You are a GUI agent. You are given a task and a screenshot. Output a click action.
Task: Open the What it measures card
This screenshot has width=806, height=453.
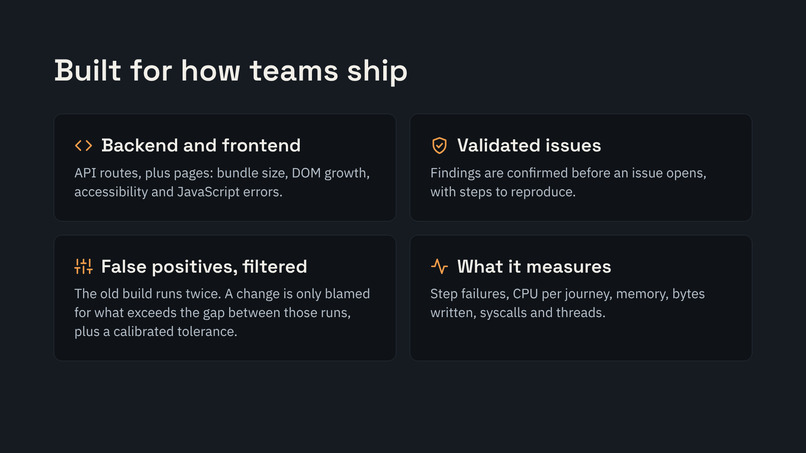[581, 298]
